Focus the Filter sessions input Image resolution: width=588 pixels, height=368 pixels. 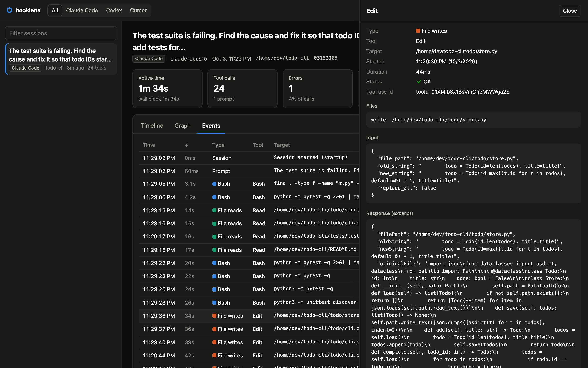(61, 33)
